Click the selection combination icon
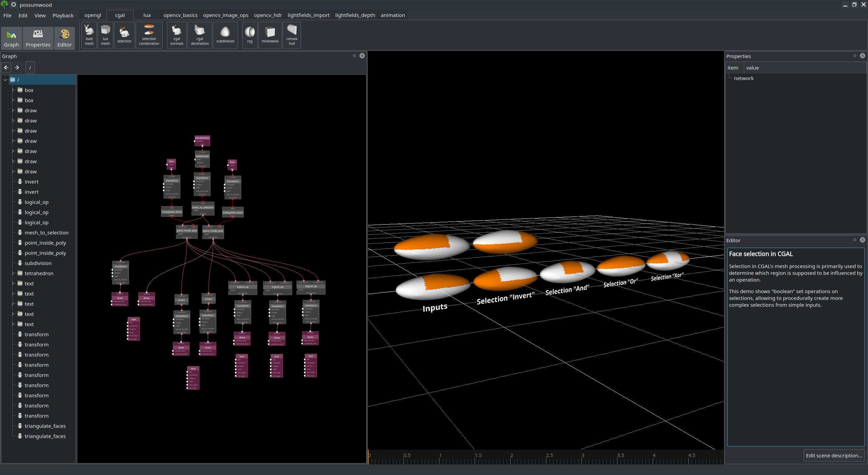868x475 pixels. (x=149, y=35)
